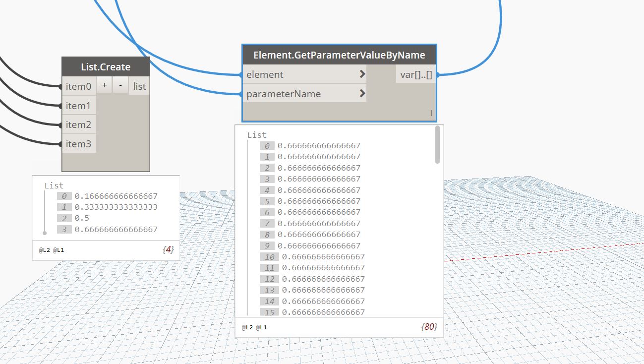
Task: Click the item1 input port
Action: click(79, 106)
